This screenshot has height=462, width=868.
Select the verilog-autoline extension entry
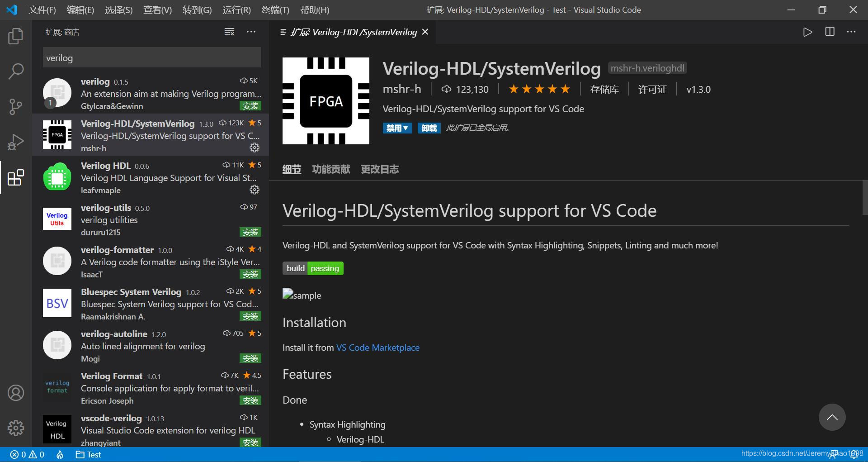click(151, 345)
